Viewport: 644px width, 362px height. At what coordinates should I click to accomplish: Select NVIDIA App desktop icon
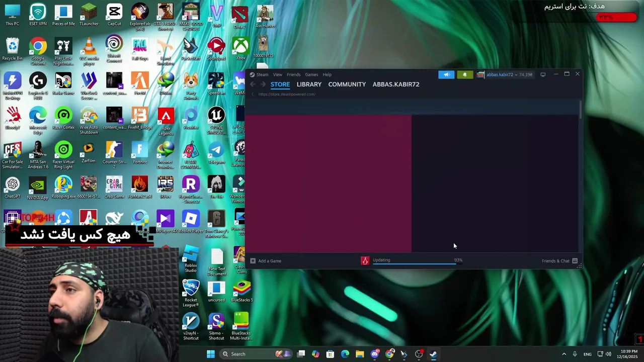tap(38, 188)
